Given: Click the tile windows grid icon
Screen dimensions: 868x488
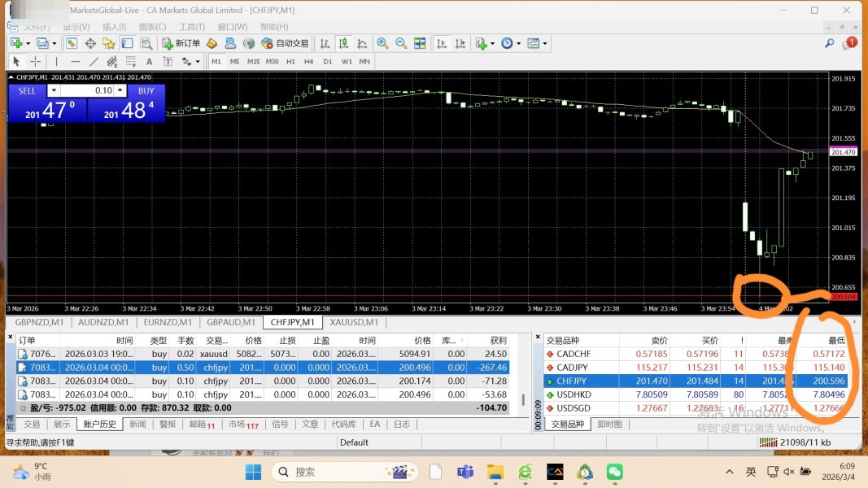Looking at the screenshot, I should tap(420, 43).
